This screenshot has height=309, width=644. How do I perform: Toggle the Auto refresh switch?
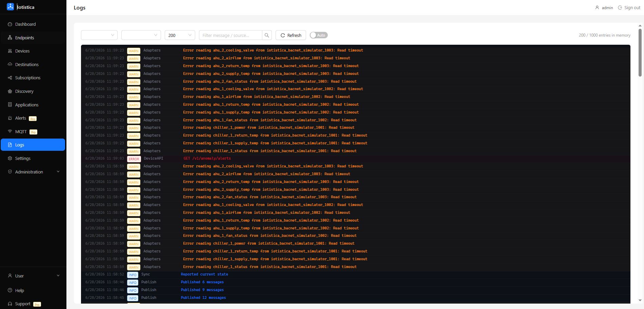click(319, 35)
